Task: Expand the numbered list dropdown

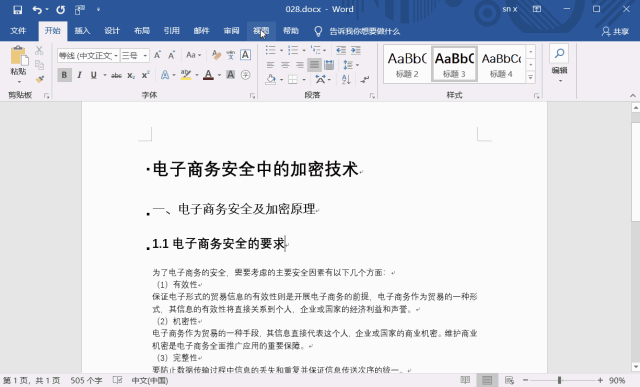Action: click(x=304, y=50)
